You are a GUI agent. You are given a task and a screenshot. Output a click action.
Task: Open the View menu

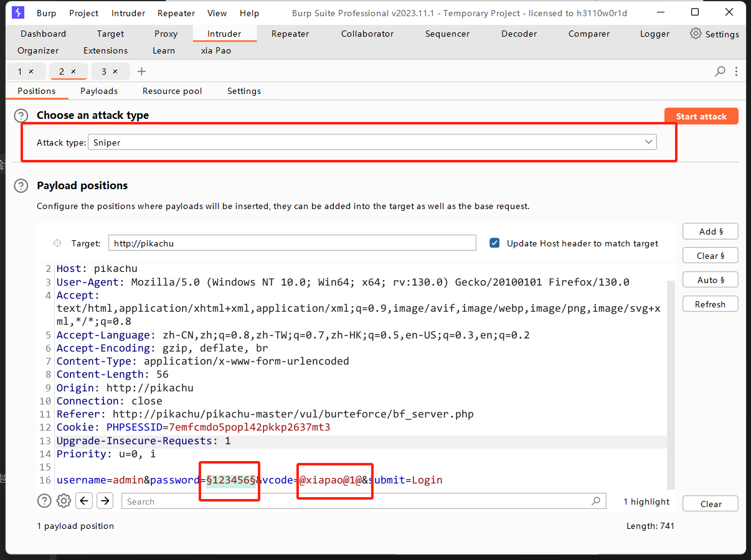pos(217,13)
